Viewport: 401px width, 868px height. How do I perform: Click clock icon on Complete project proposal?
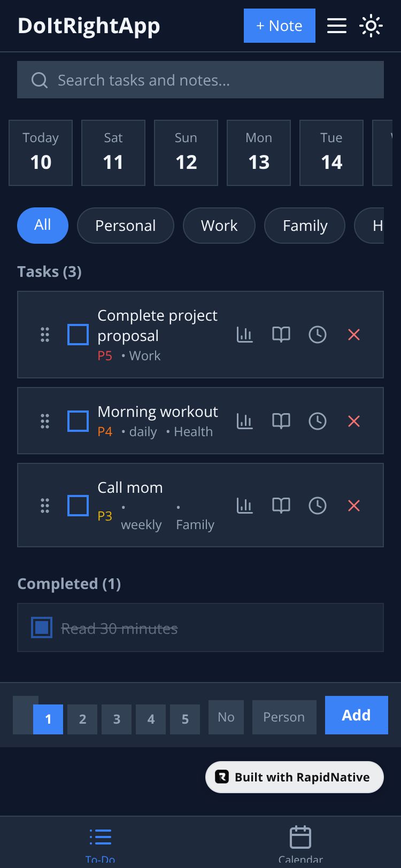coord(318,335)
